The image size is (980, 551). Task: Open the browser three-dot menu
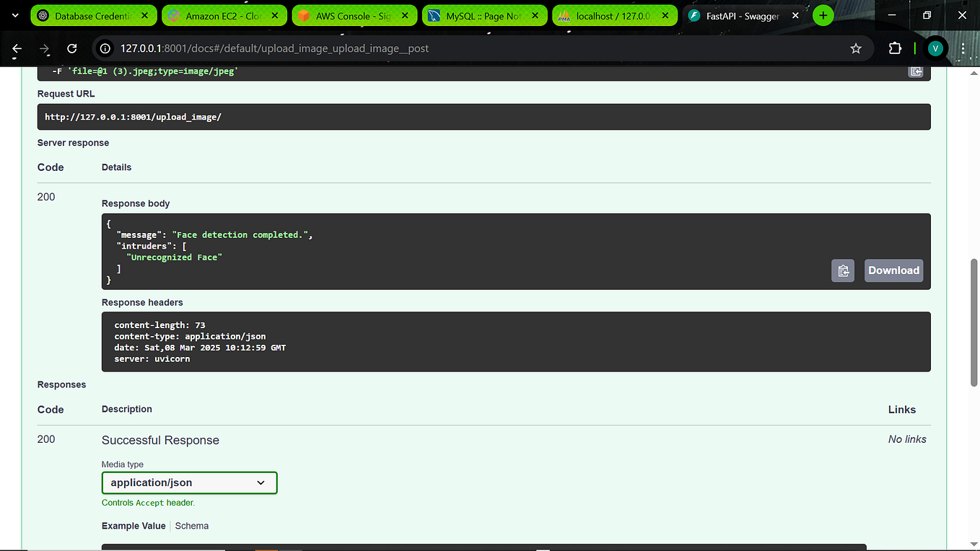click(963, 48)
